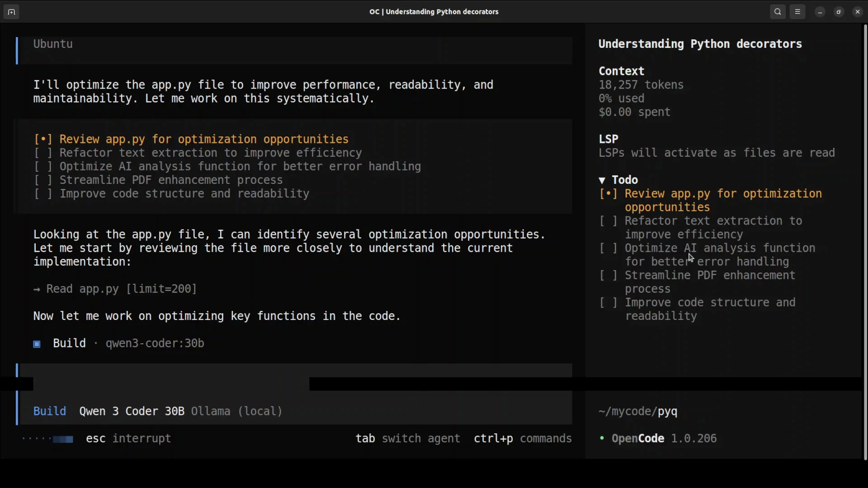Viewport: 868px width, 488px height.
Task: Click the green OpenCode status dot
Action: coord(602,438)
